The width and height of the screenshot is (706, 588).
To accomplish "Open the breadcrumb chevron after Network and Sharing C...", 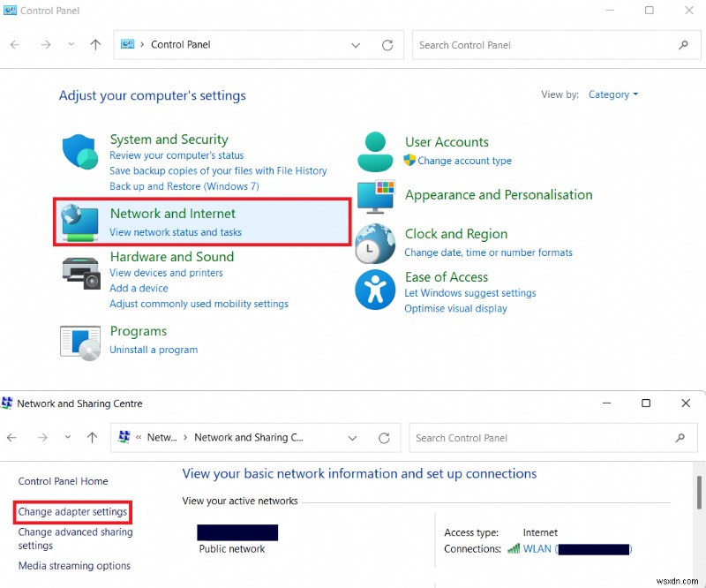I will [x=353, y=437].
